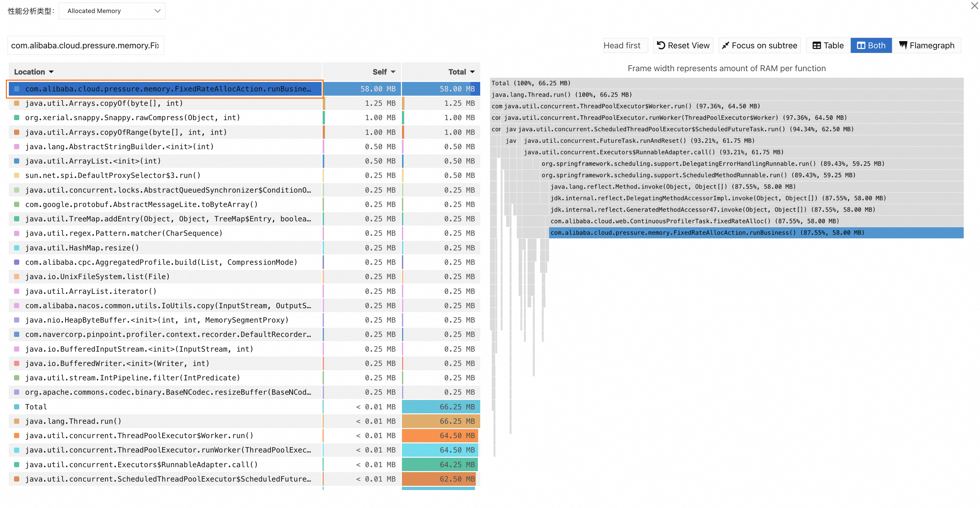
Task: Select java.lang.Thread.run() table row
Action: pyautogui.click(x=244, y=421)
